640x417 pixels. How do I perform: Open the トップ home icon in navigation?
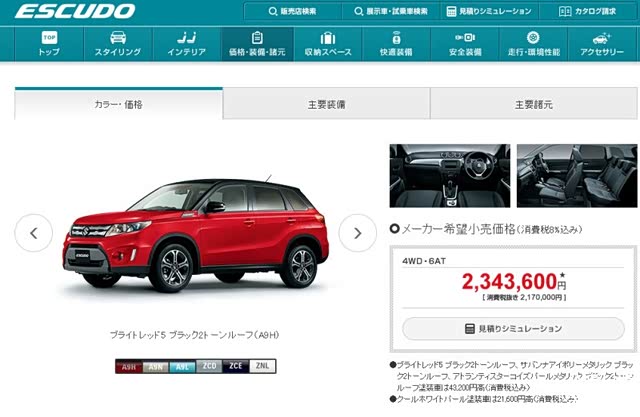tap(49, 44)
